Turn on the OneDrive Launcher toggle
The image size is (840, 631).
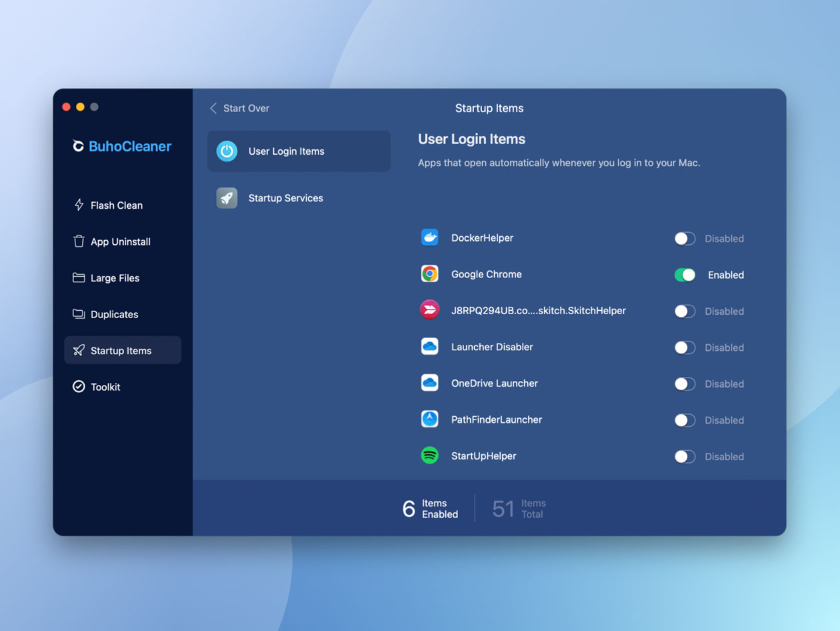(684, 384)
